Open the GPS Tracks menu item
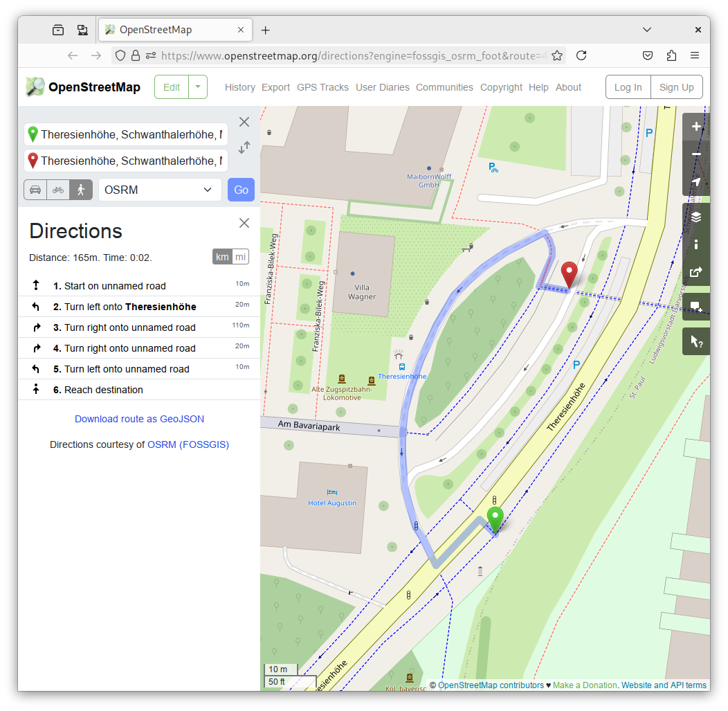 click(x=322, y=87)
